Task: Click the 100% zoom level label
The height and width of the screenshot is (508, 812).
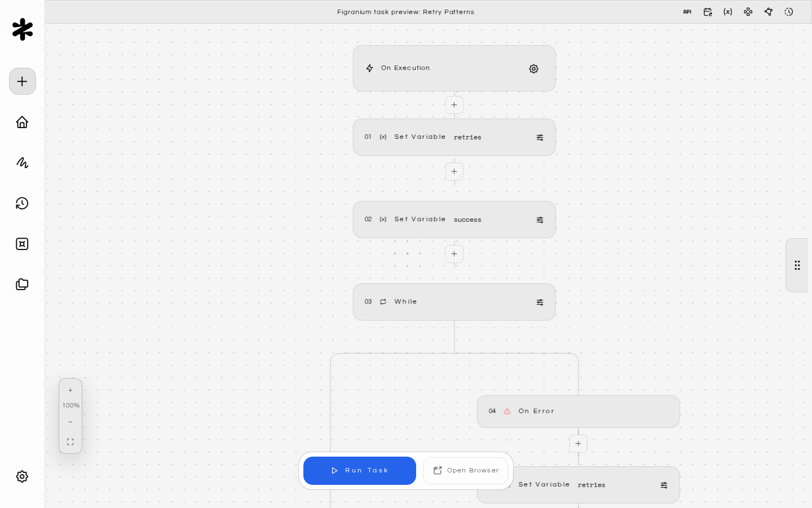Action: pyautogui.click(x=71, y=406)
